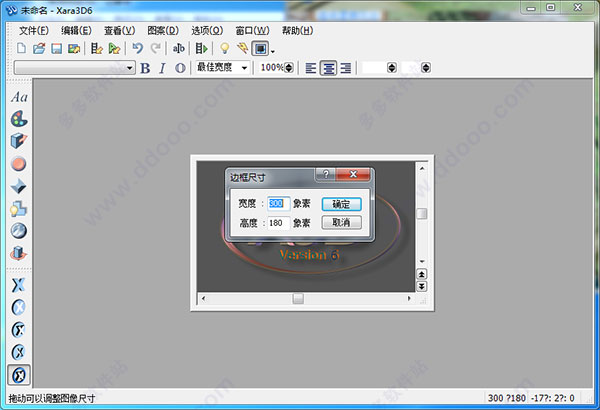
Task: Select the third X board style icon
Action: [18, 330]
